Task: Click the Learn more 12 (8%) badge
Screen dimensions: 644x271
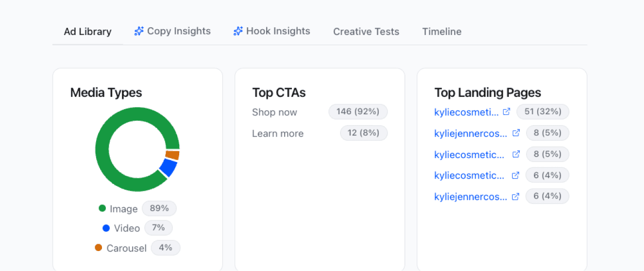Action: (364, 133)
